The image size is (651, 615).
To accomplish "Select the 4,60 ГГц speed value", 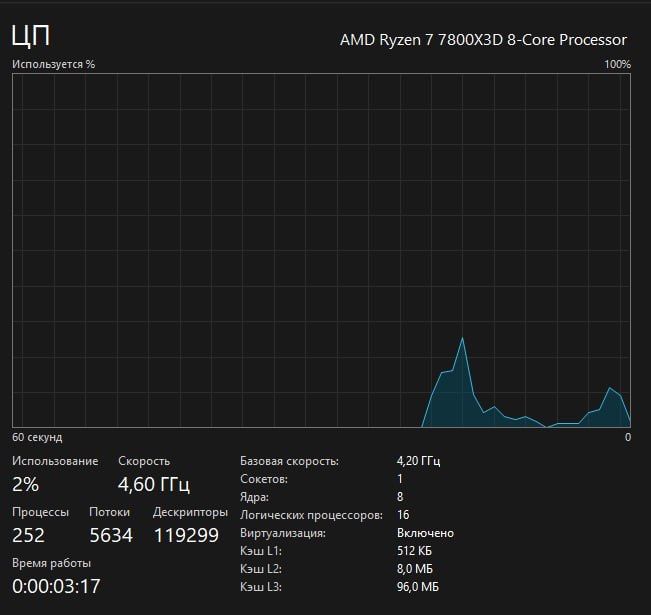I will tap(154, 484).
